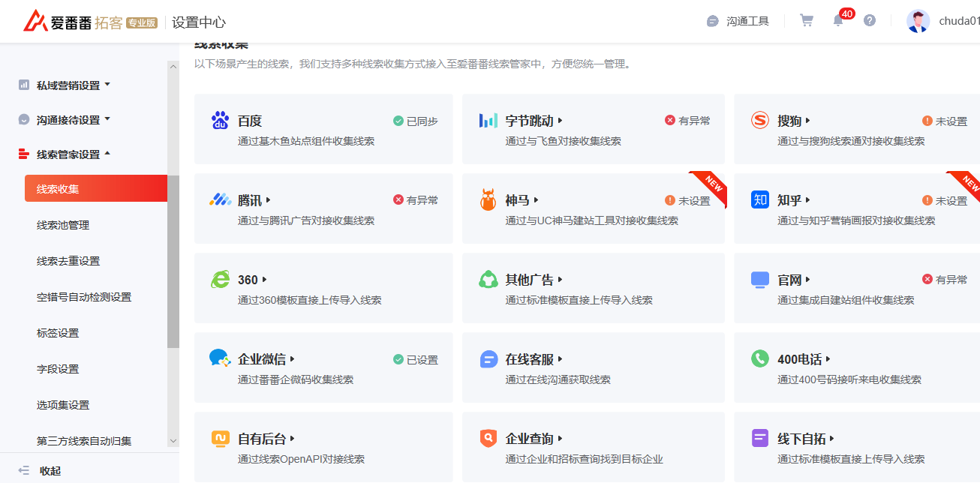Image resolution: width=980 pixels, height=483 pixels.
Task: Click the sidebar scrollbar up arrow
Action: click(x=173, y=67)
